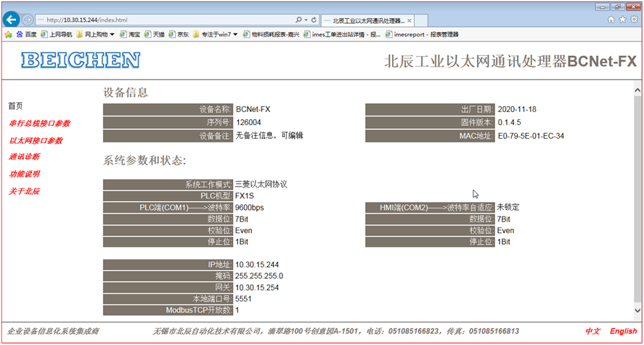
Task: Open 关于北辰 page
Action: tap(24, 192)
